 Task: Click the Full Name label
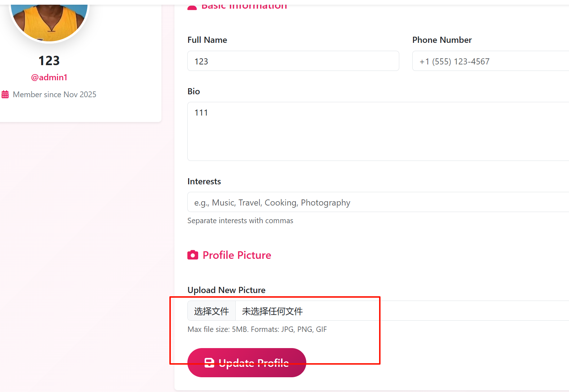pyautogui.click(x=207, y=40)
